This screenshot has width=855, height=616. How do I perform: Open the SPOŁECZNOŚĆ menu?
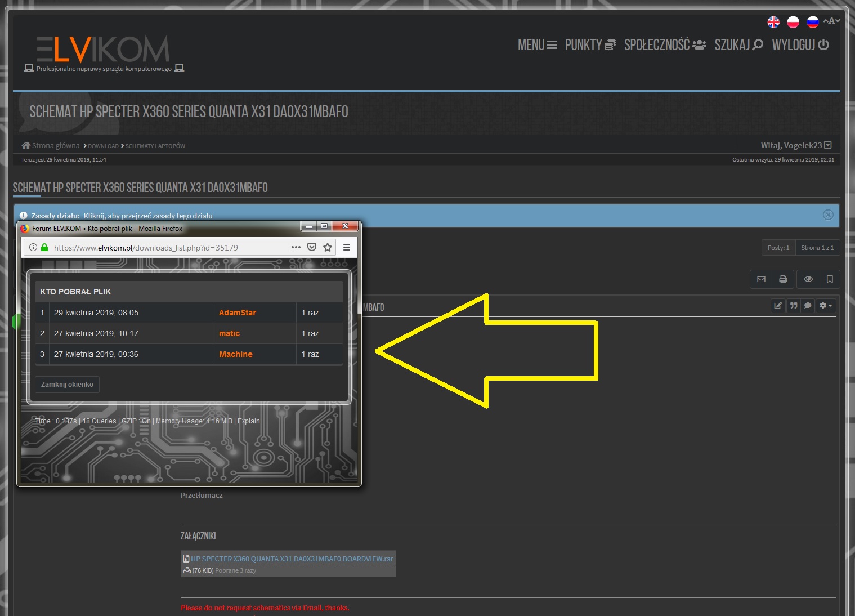[665, 45]
